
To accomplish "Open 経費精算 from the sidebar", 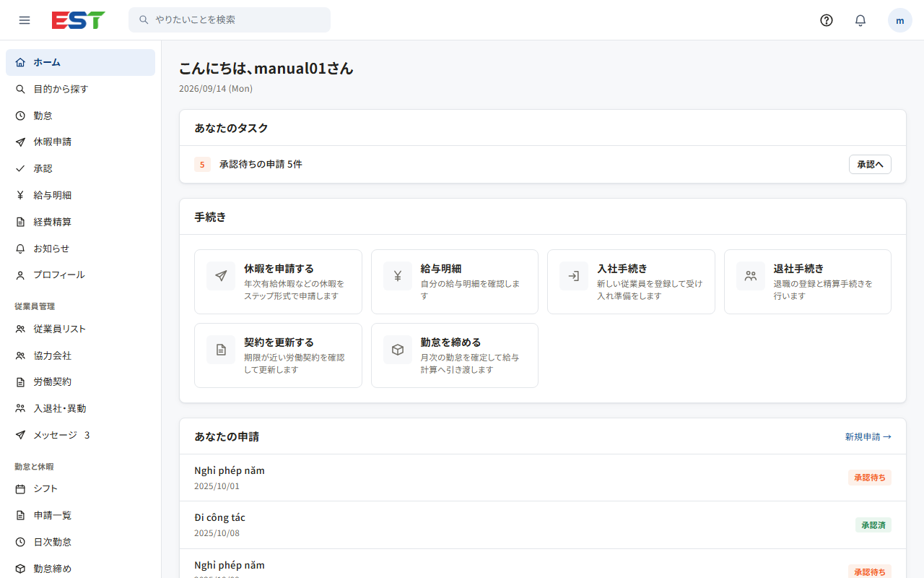I will tap(80, 222).
